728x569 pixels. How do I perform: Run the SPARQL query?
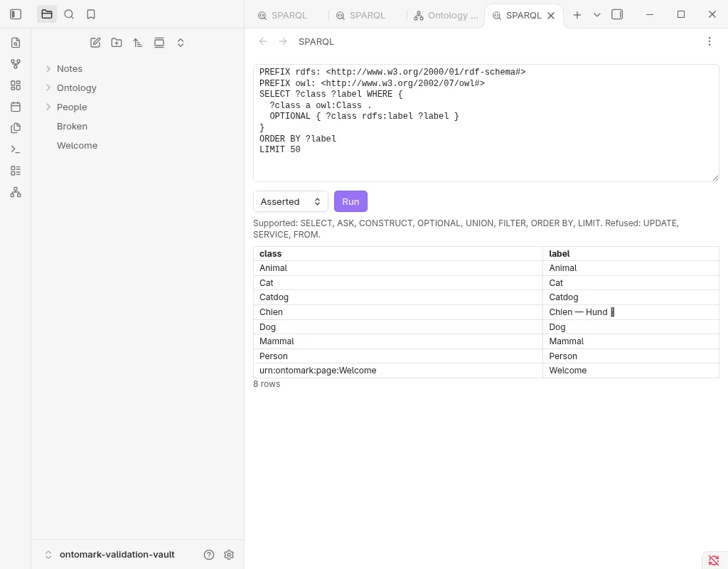coord(350,201)
